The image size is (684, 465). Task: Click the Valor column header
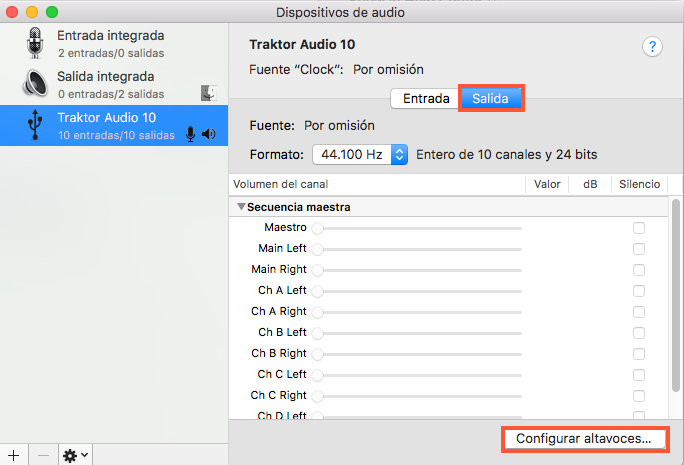point(547,185)
